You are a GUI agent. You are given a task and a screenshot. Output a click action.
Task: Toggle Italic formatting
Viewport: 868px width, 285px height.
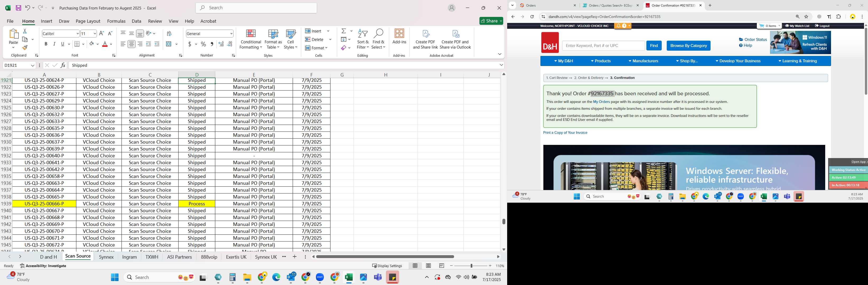click(54, 44)
